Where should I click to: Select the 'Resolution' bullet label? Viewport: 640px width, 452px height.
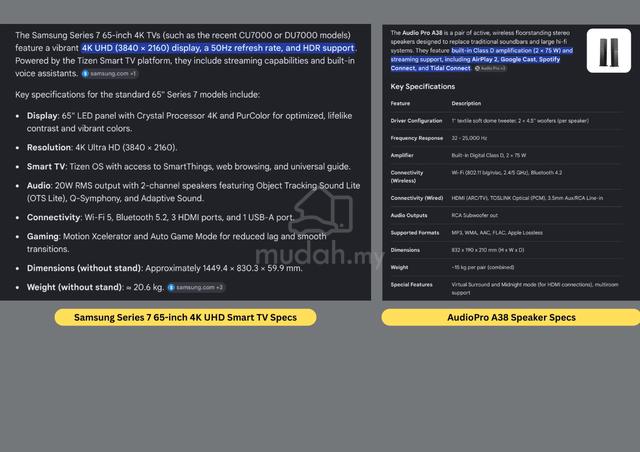[x=49, y=147]
